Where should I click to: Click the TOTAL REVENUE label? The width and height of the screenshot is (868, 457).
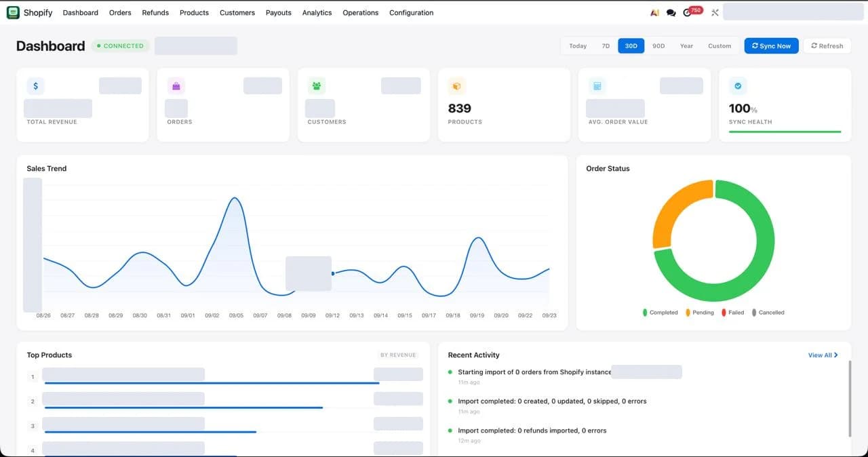coord(52,122)
